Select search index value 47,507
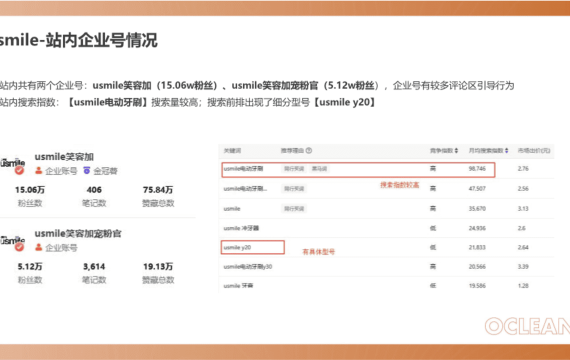570x360 pixels. coord(477,189)
